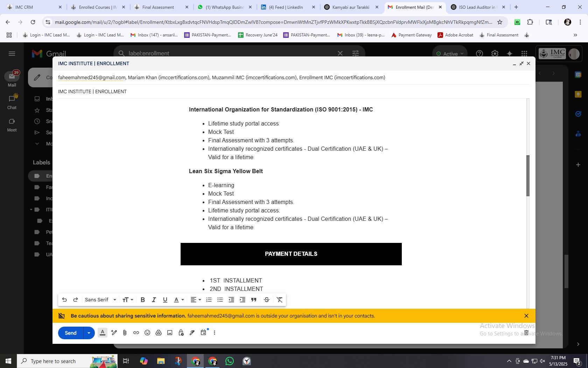
Task: Insert a photo into the email
Action: click(x=170, y=333)
